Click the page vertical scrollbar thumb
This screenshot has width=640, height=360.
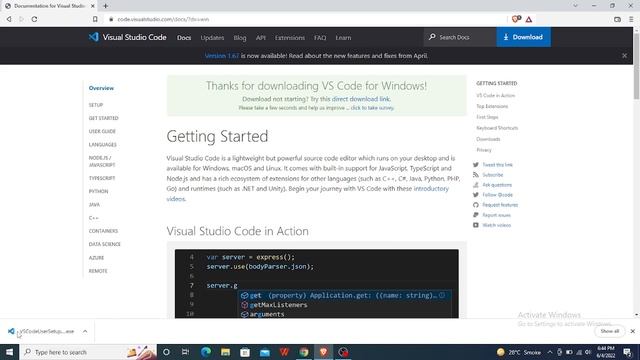[x=636, y=65]
